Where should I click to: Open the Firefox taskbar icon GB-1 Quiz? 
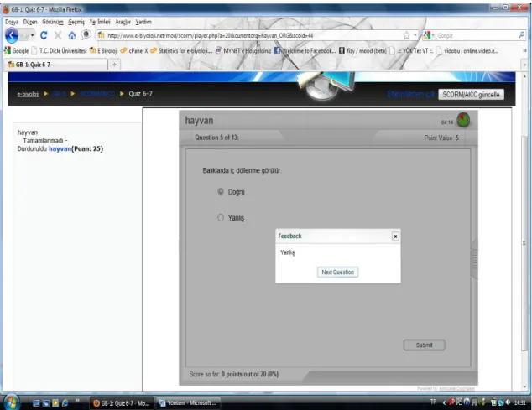click(122, 403)
